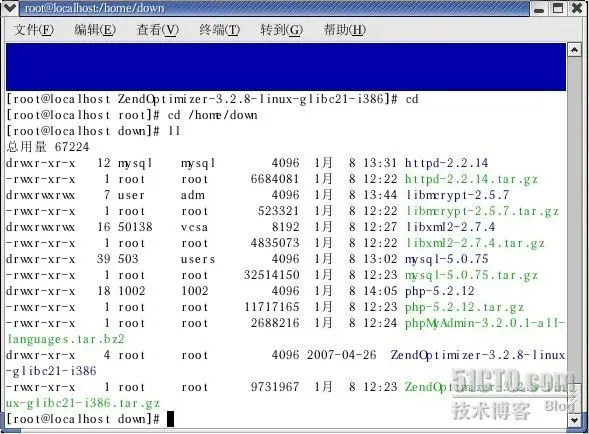Click the file size 9731967
589x434 pixels.
pos(275,387)
